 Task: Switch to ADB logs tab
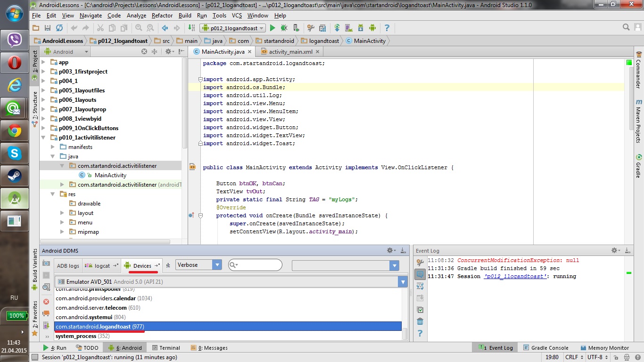pyautogui.click(x=68, y=266)
